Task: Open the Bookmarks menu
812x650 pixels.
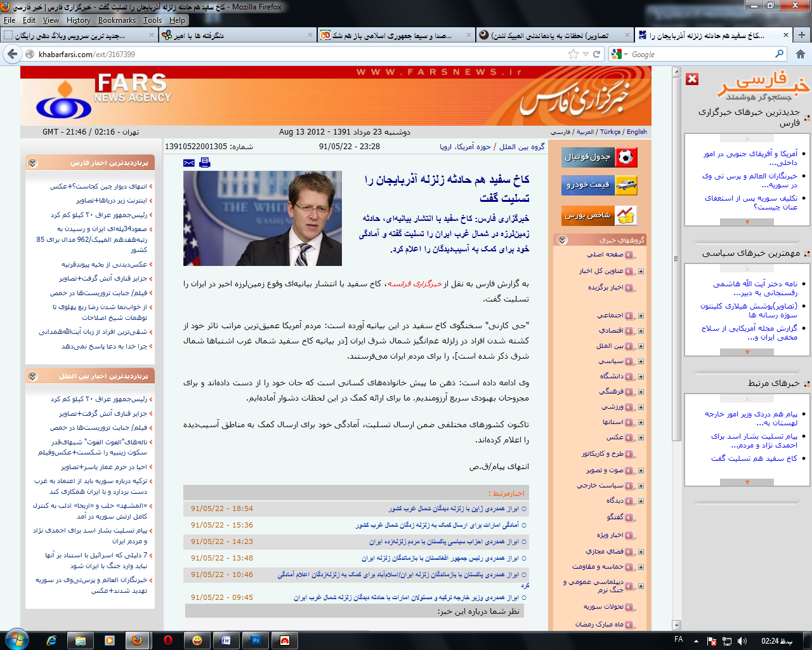Action: (x=117, y=20)
